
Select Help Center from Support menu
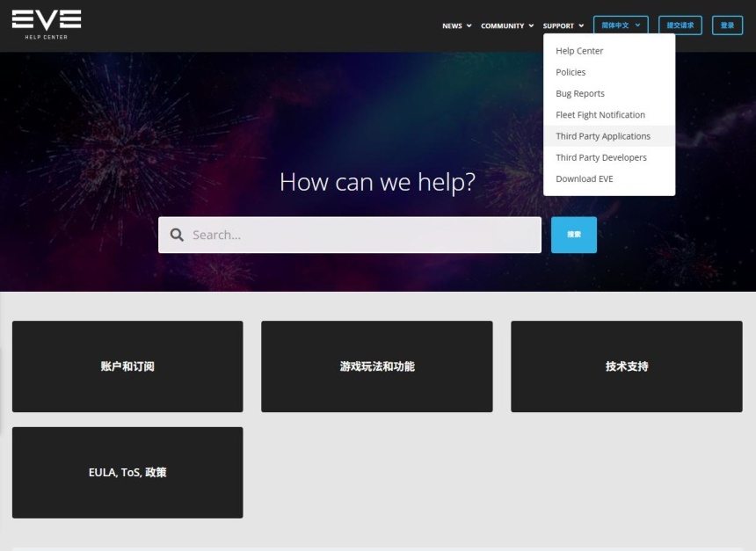click(x=579, y=51)
